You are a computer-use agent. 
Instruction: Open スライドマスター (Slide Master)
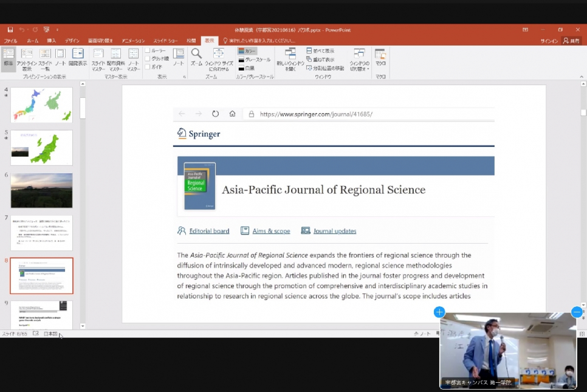click(x=98, y=59)
